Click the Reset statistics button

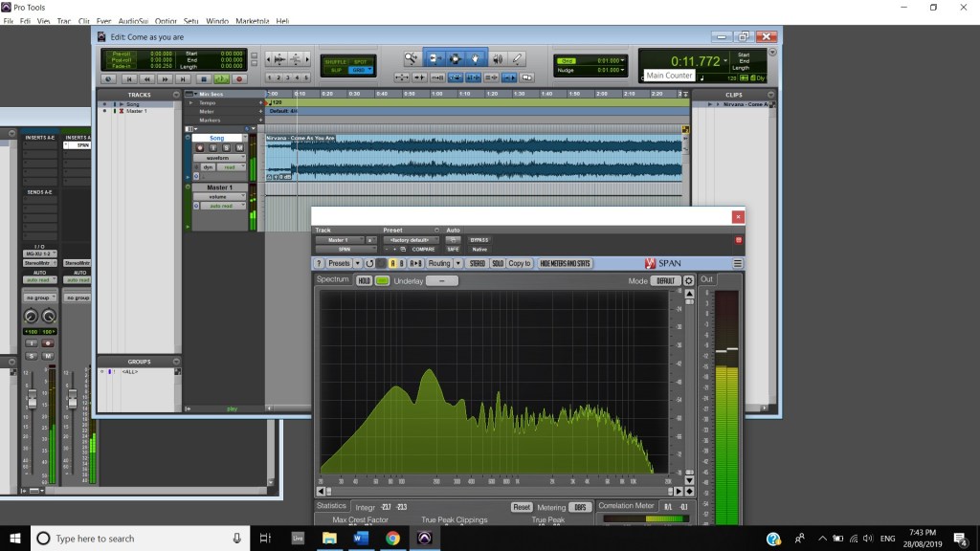(x=522, y=507)
